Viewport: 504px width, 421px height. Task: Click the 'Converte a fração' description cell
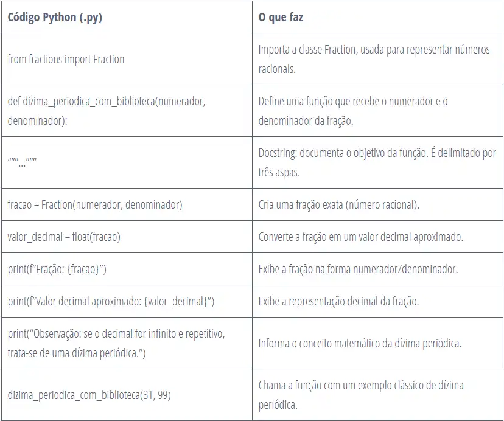(360, 237)
